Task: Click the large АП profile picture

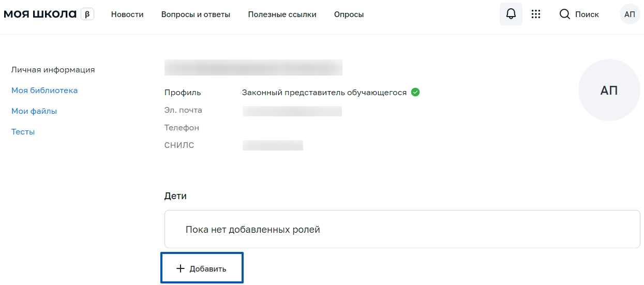Action: [609, 91]
